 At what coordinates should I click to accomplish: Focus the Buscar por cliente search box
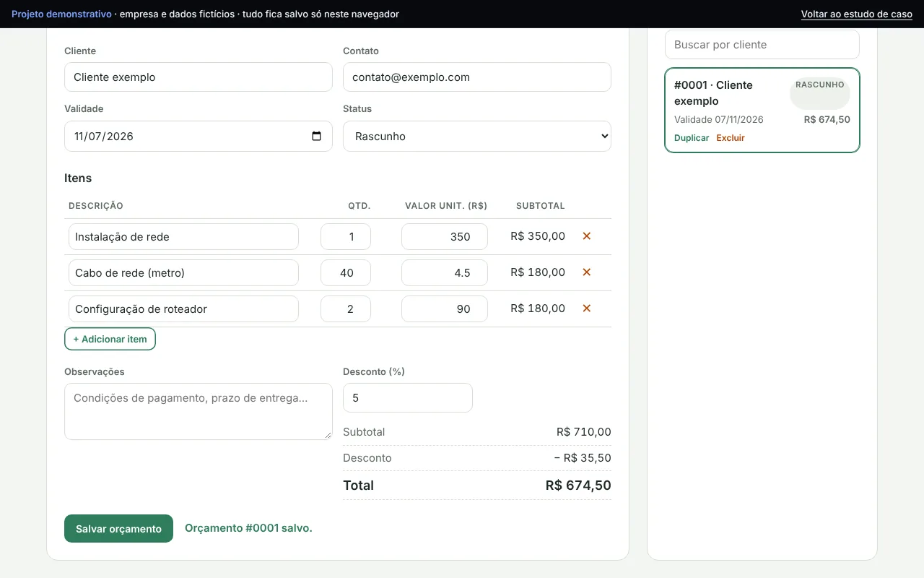762,44
